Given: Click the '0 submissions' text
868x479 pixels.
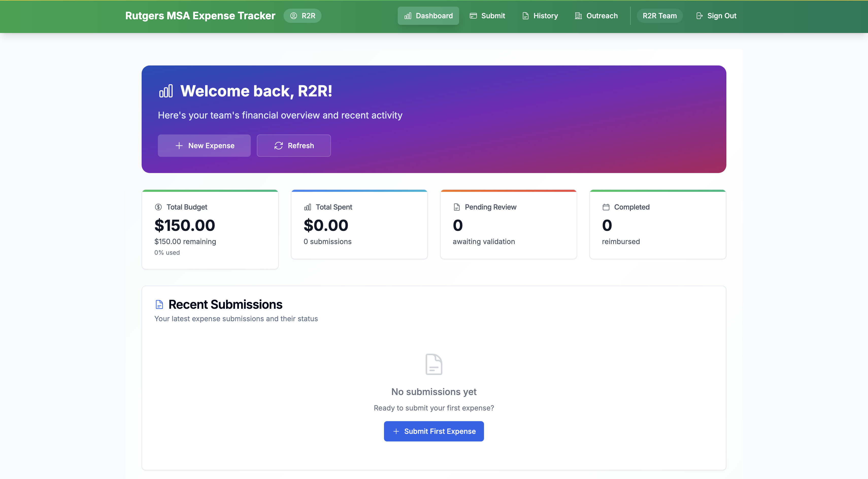Looking at the screenshot, I should pos(327,242).
